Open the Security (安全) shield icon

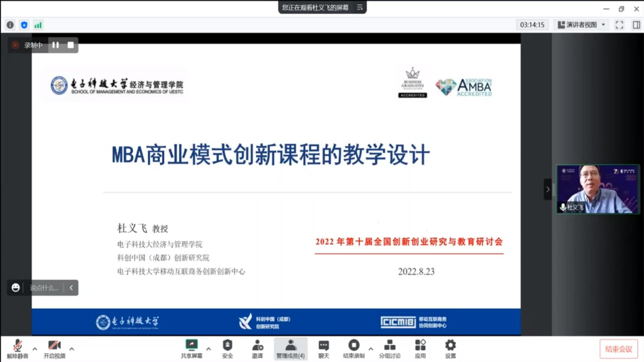tap(227, 348)
